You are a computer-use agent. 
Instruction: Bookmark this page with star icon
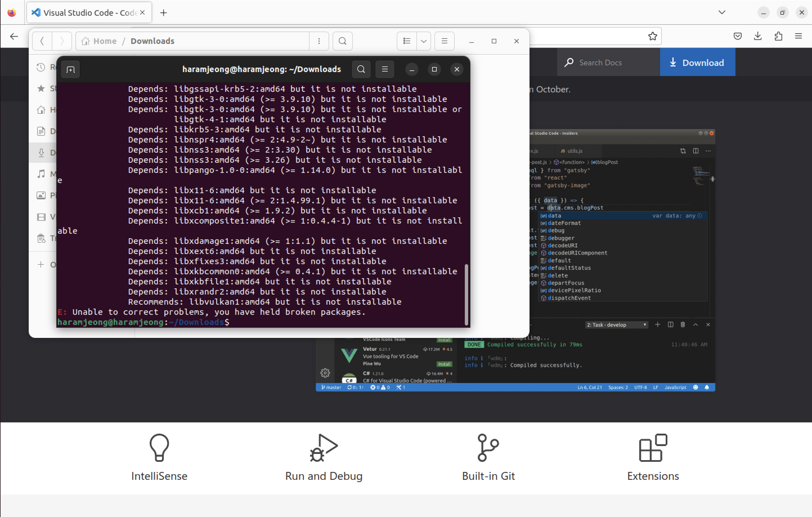pyautogui.click(x=652, y=36)
